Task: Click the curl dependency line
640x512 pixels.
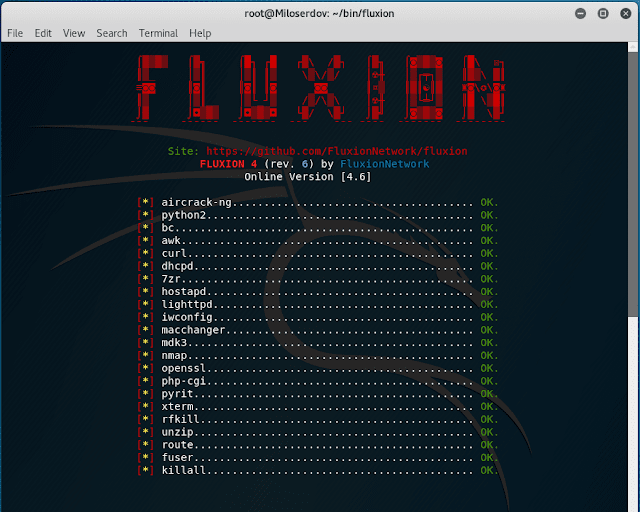Action: [318, 254]
